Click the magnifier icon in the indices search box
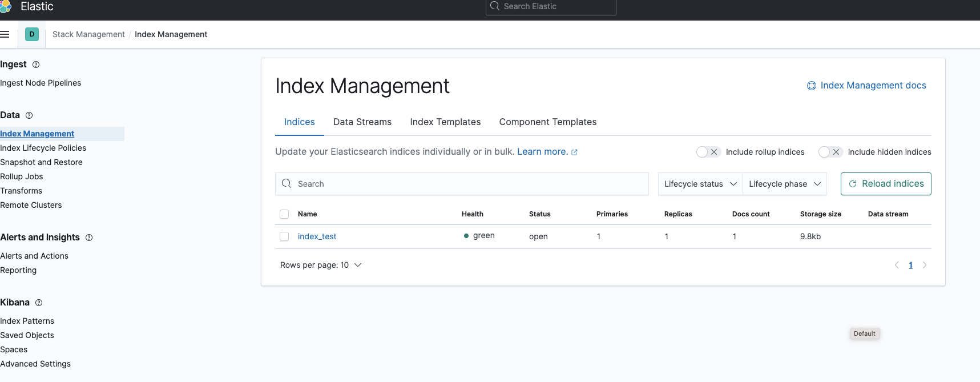This screenshot has height=382, width=980. tap(287, 183)
